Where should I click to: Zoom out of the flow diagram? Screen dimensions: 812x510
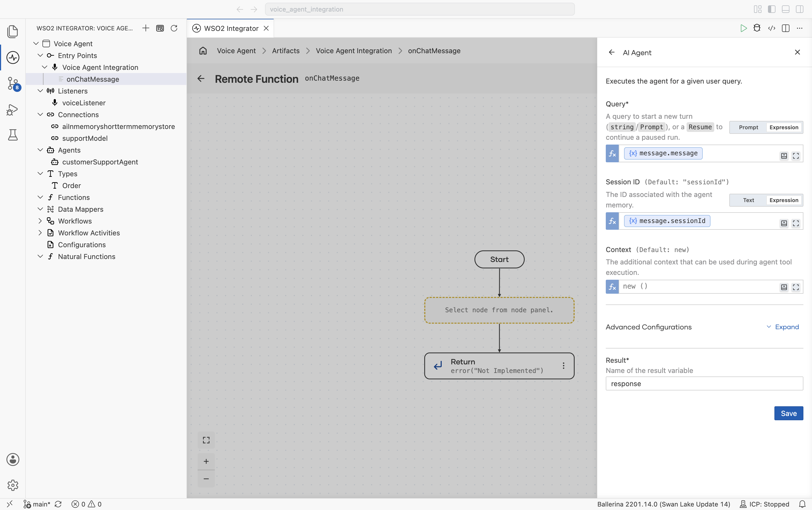coord(206,479)
